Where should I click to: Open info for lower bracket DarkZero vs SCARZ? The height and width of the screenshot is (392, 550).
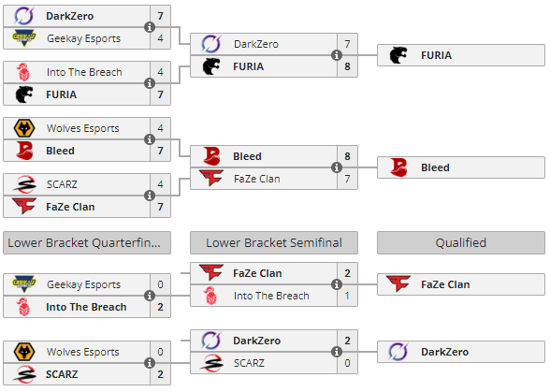pos(337,352)
